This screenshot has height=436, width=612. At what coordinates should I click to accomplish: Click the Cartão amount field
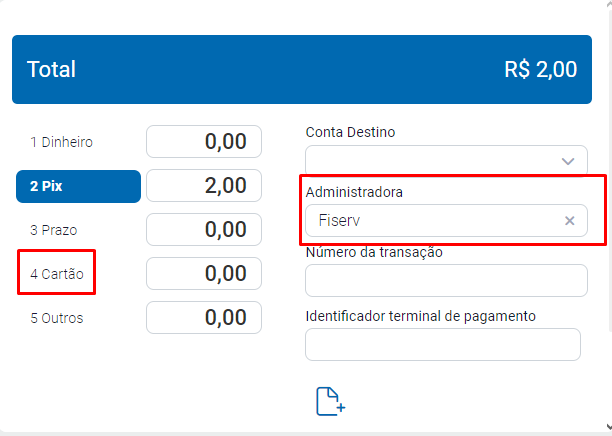point(204,273)
